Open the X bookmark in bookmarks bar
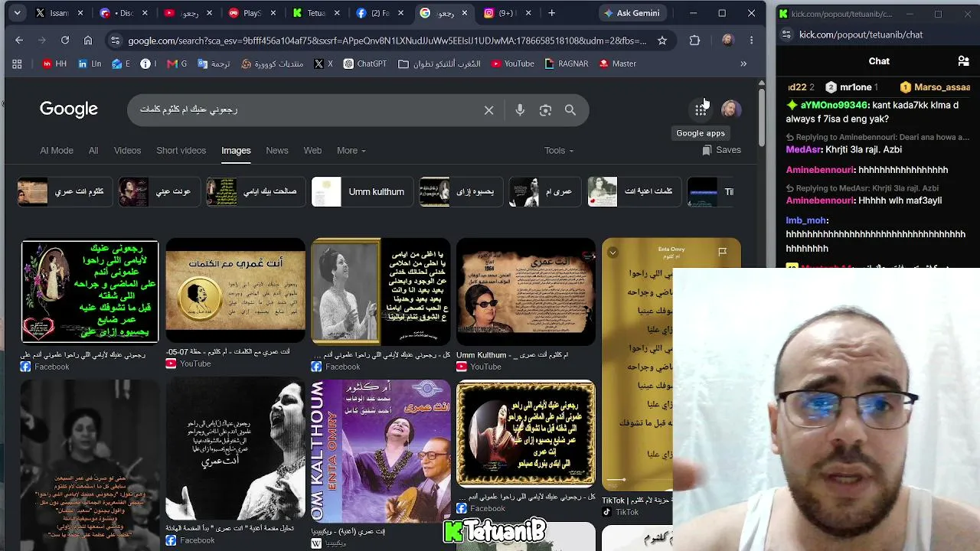The image size is (980, 551). pos(323,64)
